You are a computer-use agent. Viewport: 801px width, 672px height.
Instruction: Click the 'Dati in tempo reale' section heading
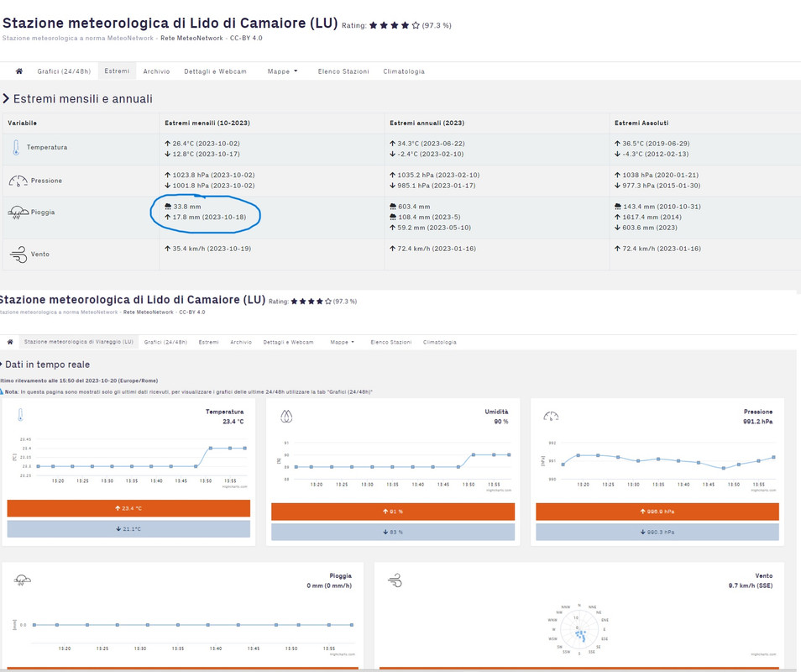pos(47,365)
